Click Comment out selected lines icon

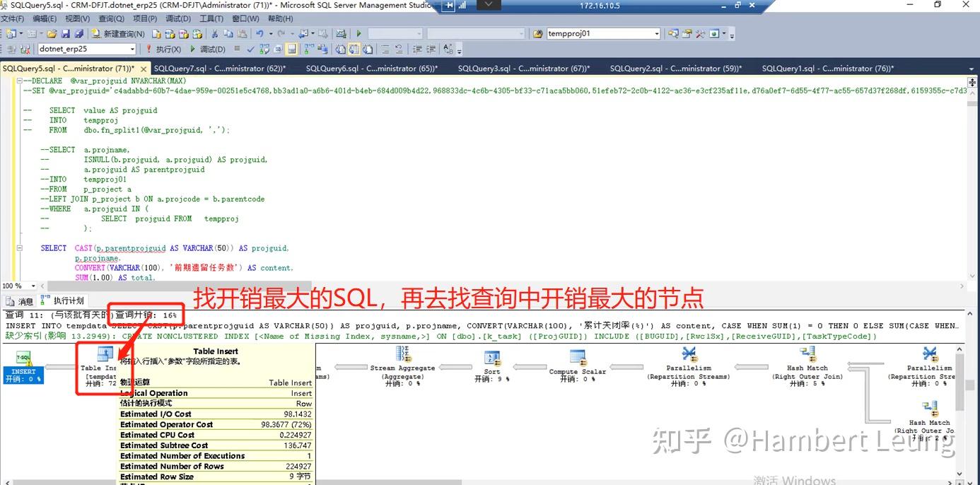click(385, 49)
